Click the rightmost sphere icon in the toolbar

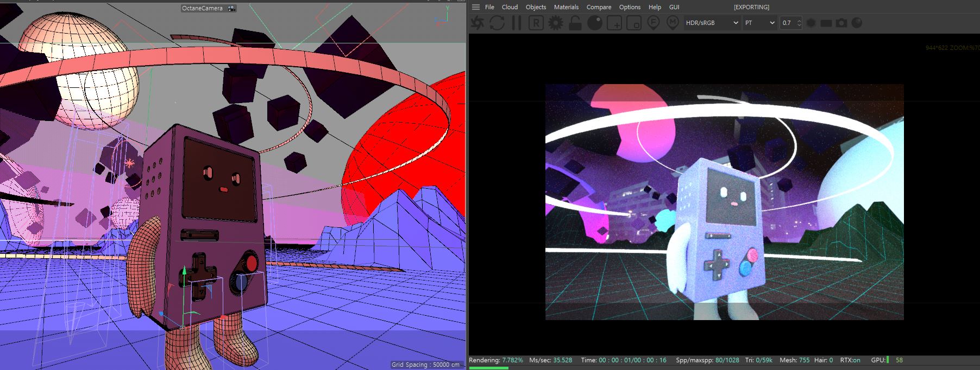(x=857, y=23)
